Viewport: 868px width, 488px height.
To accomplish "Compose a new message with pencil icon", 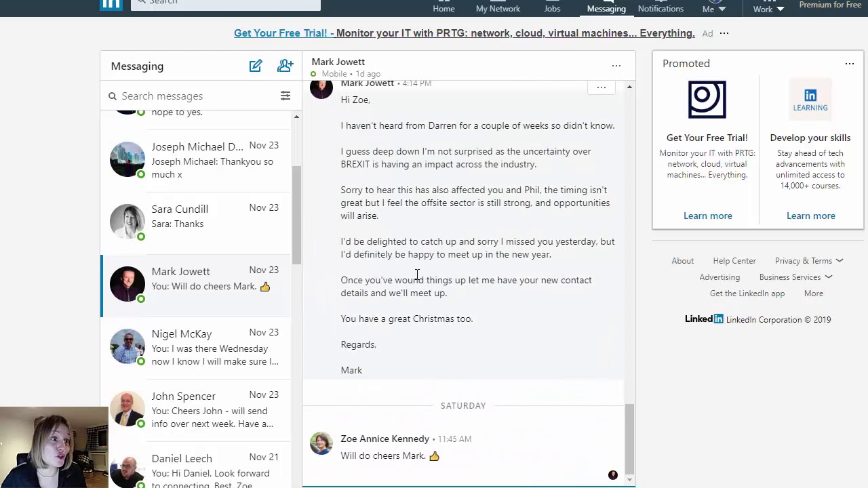I will (255, 66).
